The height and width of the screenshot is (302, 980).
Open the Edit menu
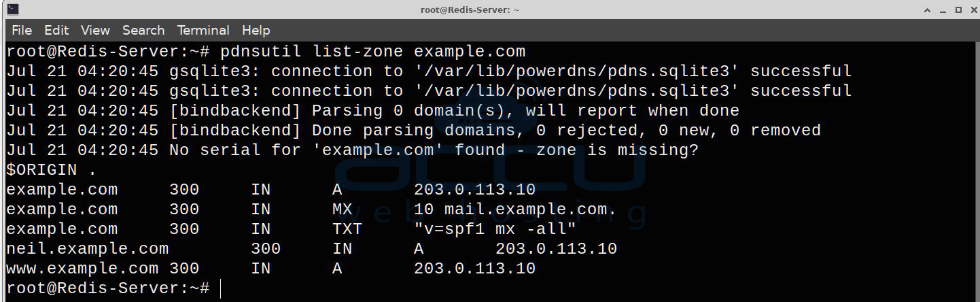[56, 30]
